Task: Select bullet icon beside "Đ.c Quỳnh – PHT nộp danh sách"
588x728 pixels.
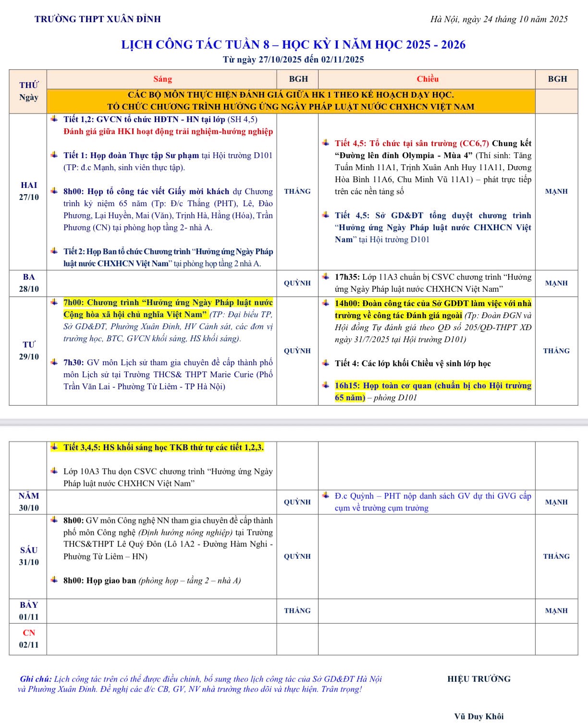Action: coord(326,495)
